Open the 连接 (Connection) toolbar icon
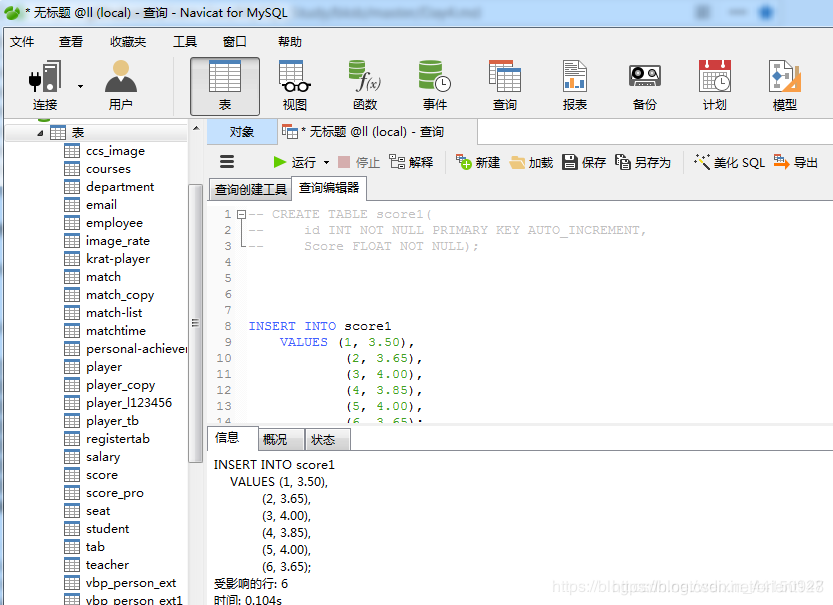 45,85
